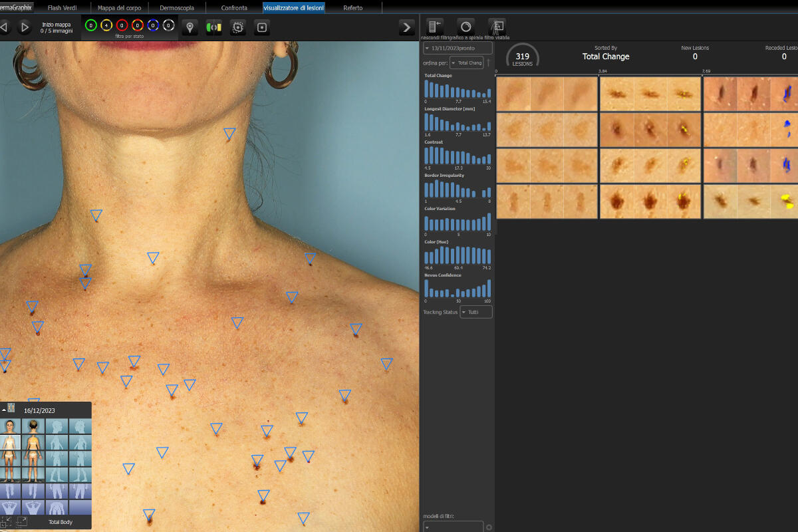Viewport: 798px width, 532px height.
Task: Filter lesions by yellow status ring
Action: 106,26
